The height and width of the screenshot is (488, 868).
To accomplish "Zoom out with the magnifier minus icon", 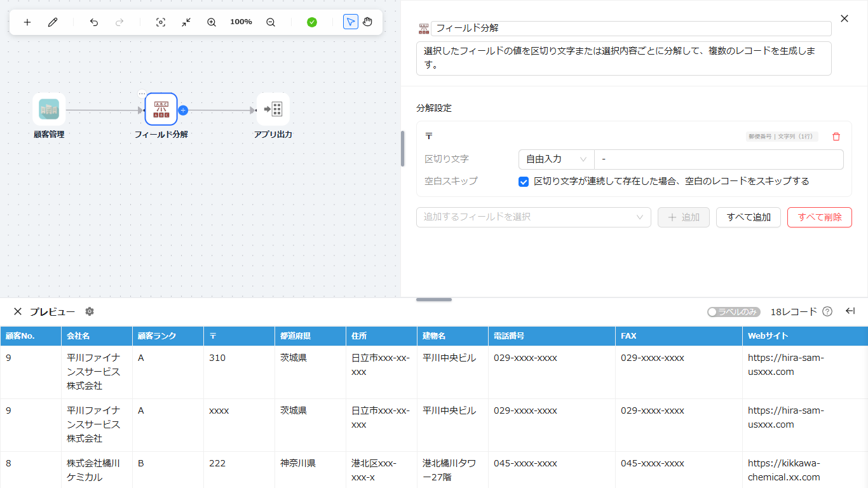I will coord(271,22).
